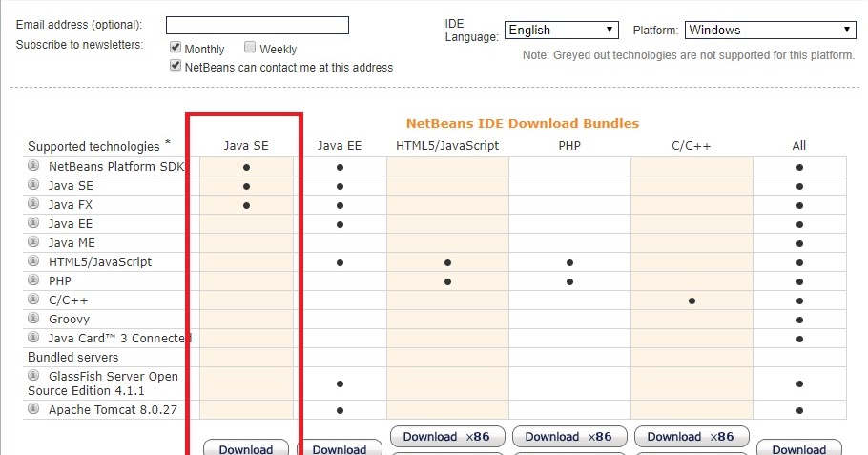The width and height of the screenshot is (868, 455).
Task: Open the IDE Language dropdown
Action: click(x=561, y=30)
